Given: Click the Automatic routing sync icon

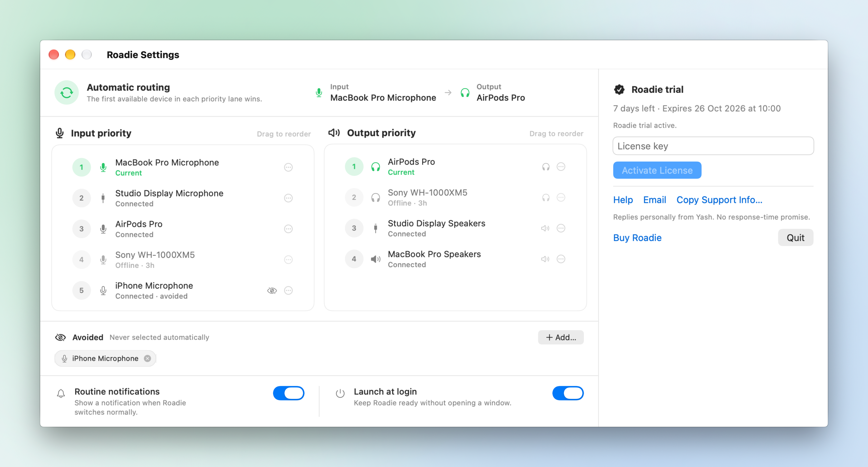Looking at the screenshot, I should click(x=67, y=93).
